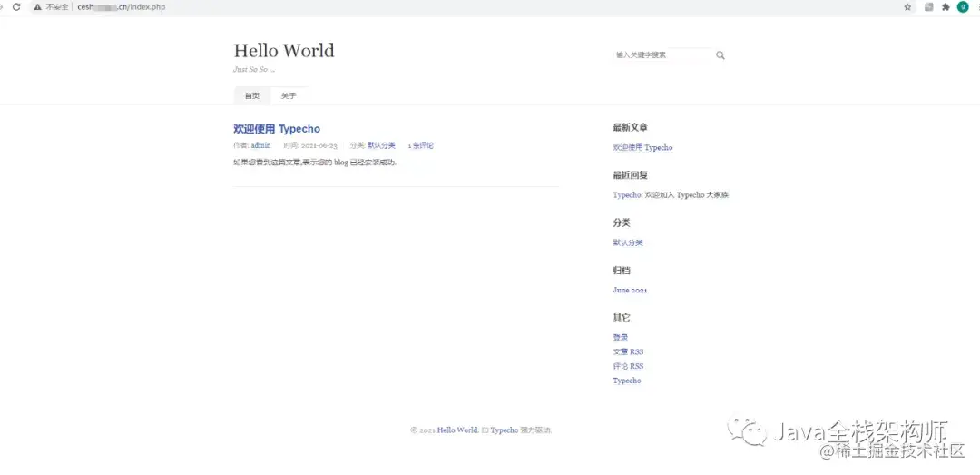Open author admin link under the post
Viewport: 980px width, 475px height.
[x=260, y=145]
